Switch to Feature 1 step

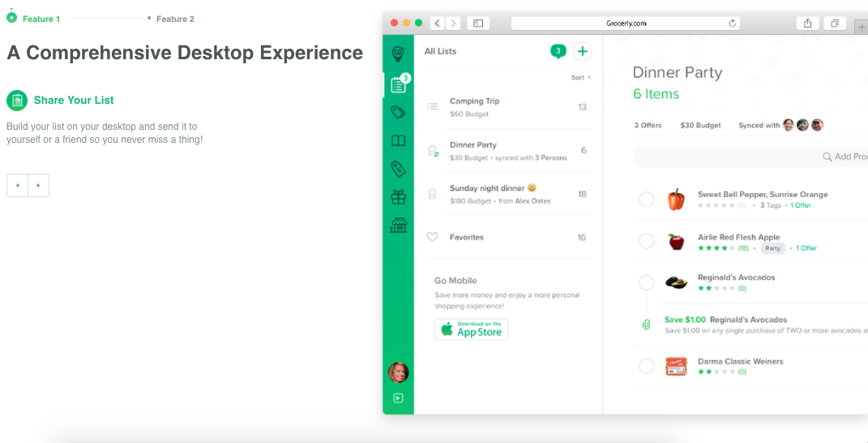tap(41, 19)
